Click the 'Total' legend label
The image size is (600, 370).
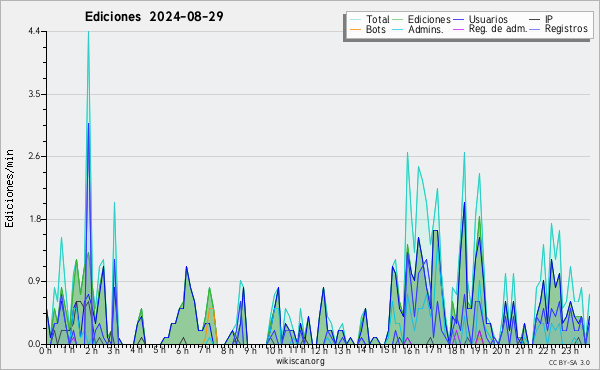pyautogui.click(x=378, y=19)
